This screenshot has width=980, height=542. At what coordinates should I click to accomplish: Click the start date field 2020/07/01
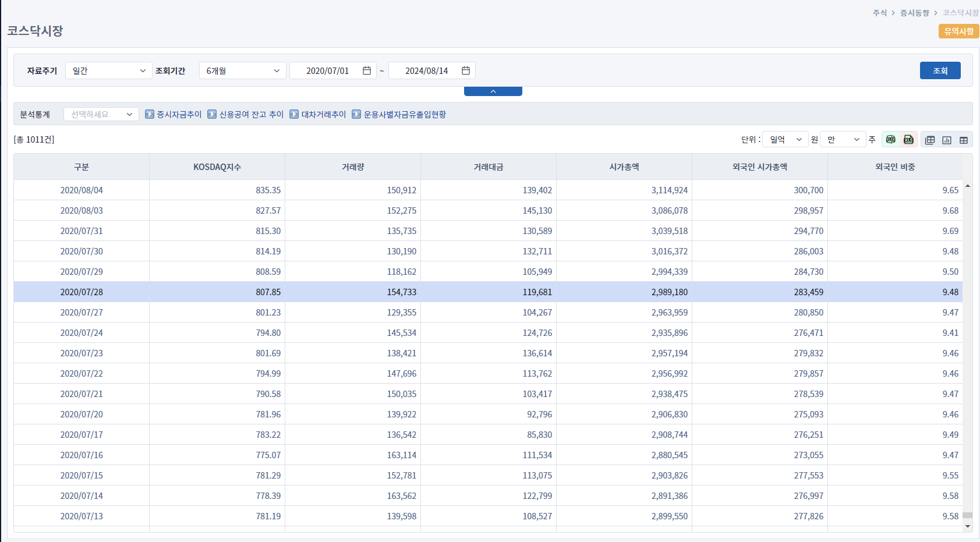tap(333, 70)
